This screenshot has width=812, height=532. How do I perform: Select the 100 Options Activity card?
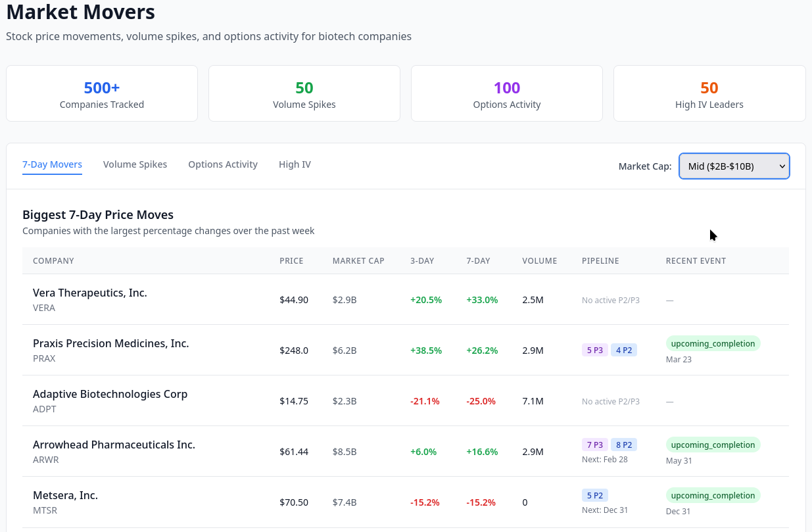point(506,93)
